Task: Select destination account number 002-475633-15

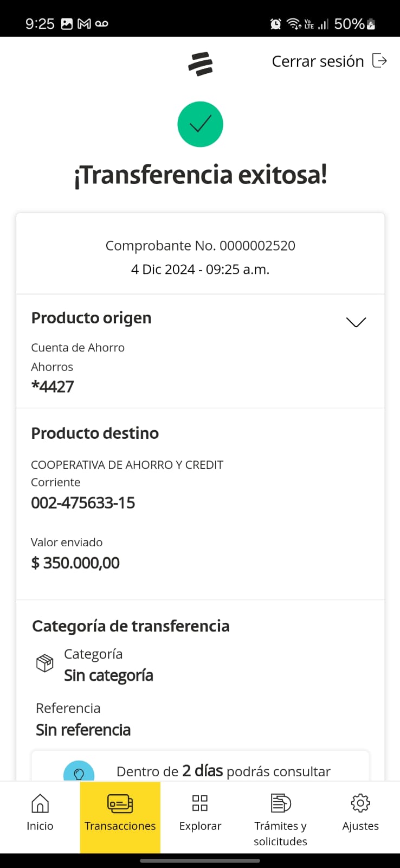Action: (83, 503)
